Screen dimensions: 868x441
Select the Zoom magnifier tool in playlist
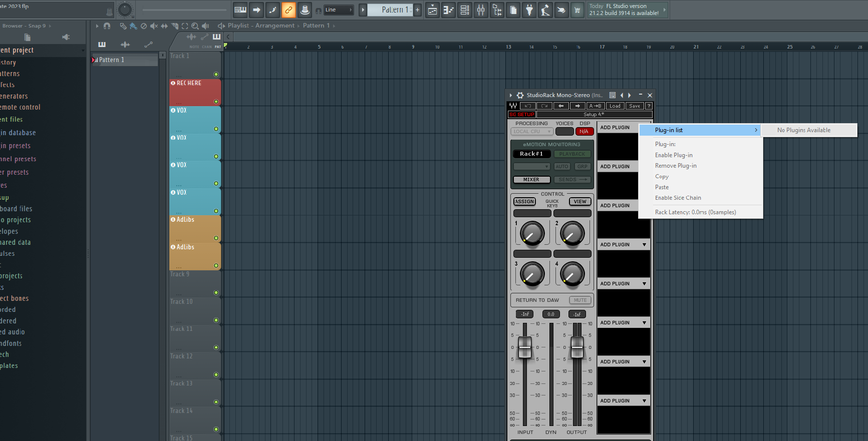pos(195,26)
